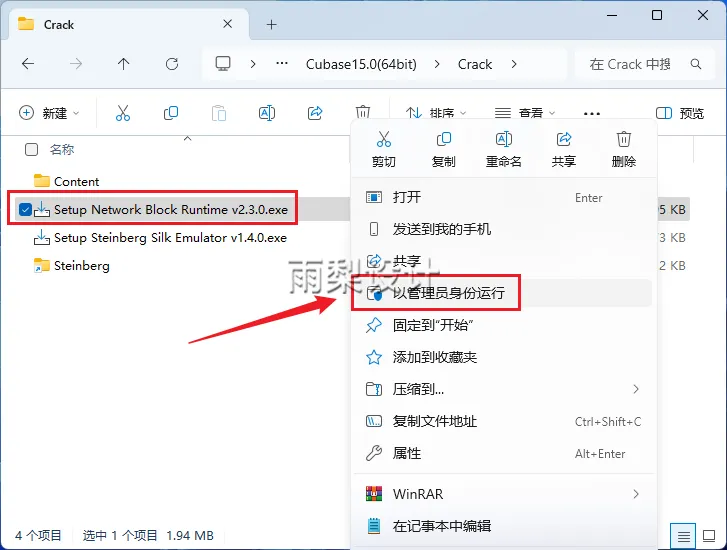Image resolution: width=727 pixels, height=550 pixels.
Task: Click the Crack tab title
Action: pyautogui.click(x=58, y=25)
